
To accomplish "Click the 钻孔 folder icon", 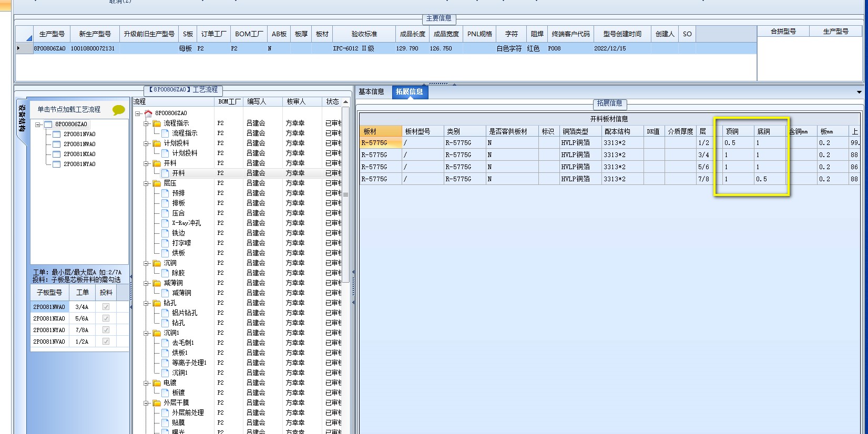I will (x=157, y=303).
